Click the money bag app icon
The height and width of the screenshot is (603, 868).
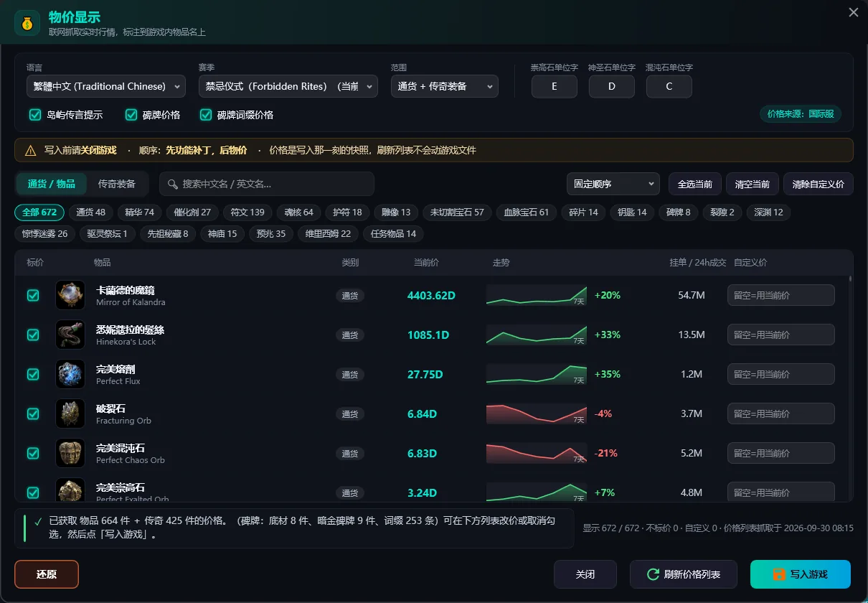[x=27, y=23]
